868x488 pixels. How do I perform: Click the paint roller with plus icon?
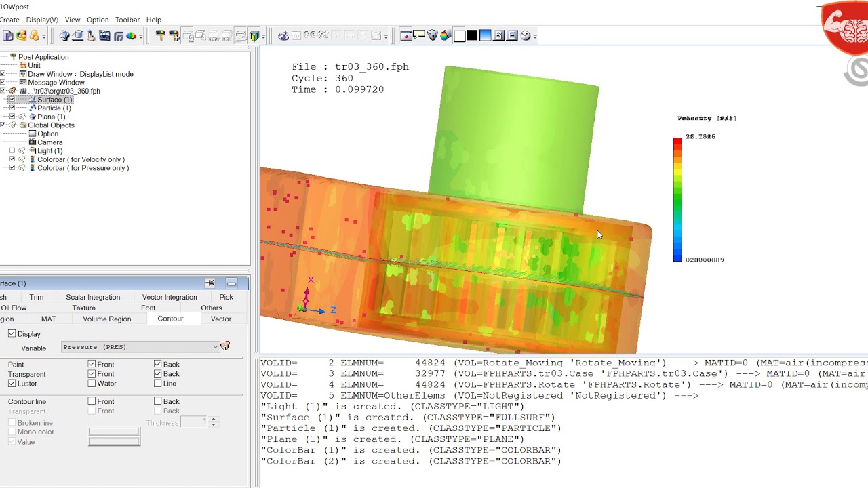click(174, 36)
